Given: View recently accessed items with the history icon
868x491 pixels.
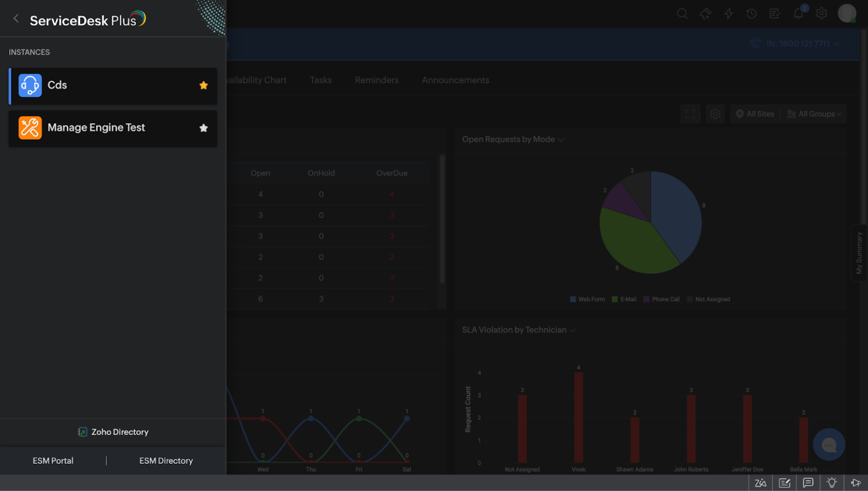Looking at the screenshot, I should pyautogui.click(x=752, y=13).
